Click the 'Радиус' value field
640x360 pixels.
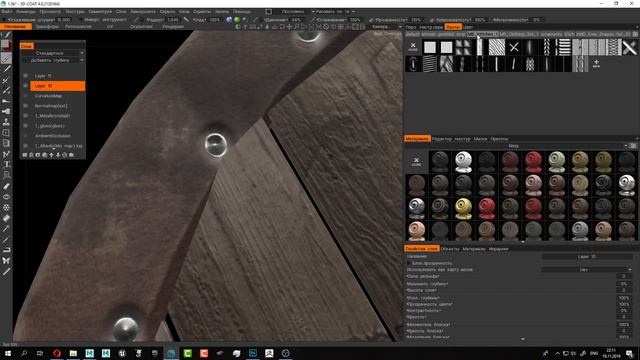(x=173, y=20)
